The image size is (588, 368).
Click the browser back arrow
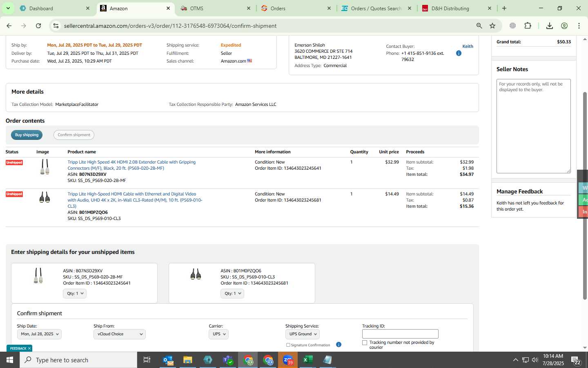pyautogui.click(x=9, y=26)
